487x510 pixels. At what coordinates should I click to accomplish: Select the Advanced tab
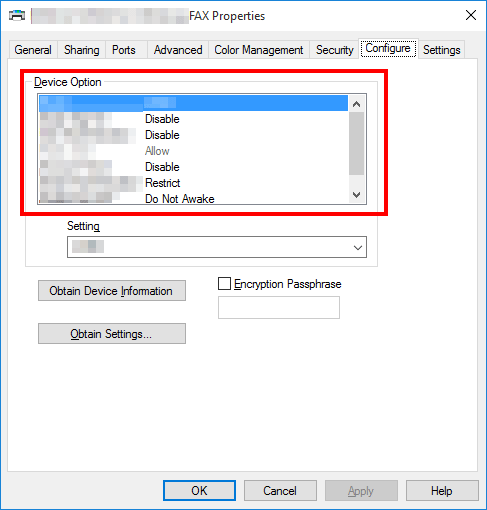tap(178, 50)
